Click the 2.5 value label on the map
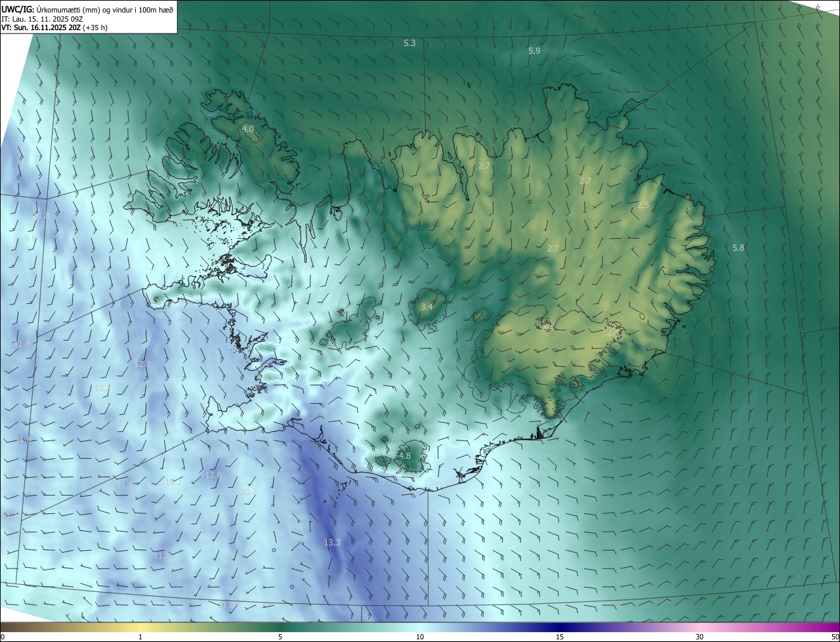Viewport: 840px width, 642px height. [643, 205]
